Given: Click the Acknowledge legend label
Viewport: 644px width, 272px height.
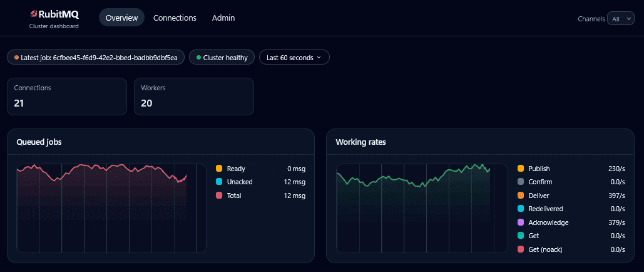Looking at the screenshot, I should [x=548, y=222].
